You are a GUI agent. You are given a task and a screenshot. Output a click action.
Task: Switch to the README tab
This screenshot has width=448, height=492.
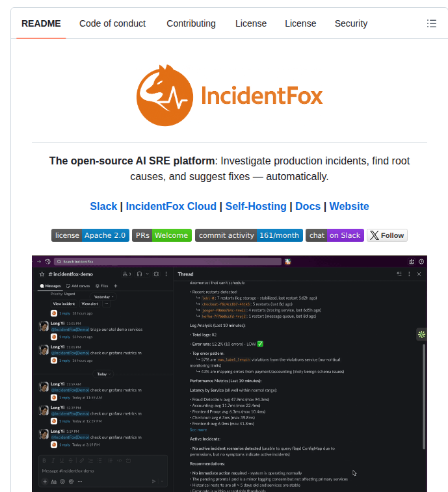click(x=41, y=23)
